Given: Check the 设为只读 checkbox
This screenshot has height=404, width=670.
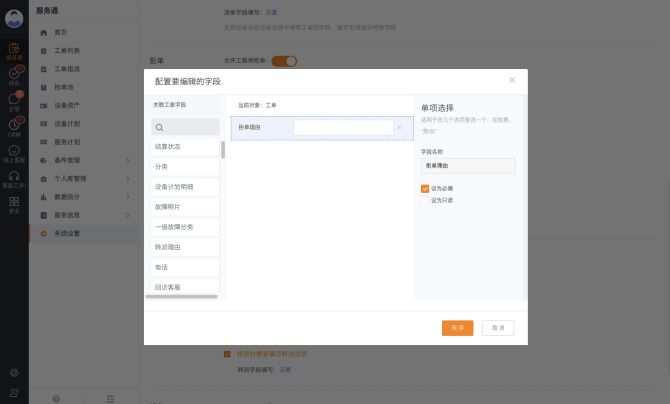Looking at the screenshot, I should pos(425,200).
